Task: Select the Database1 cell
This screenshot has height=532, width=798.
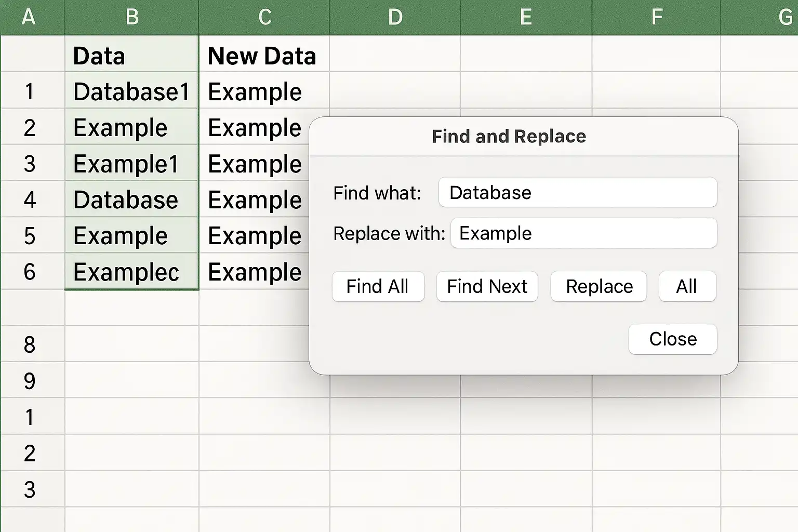Action: click(132, 91)
